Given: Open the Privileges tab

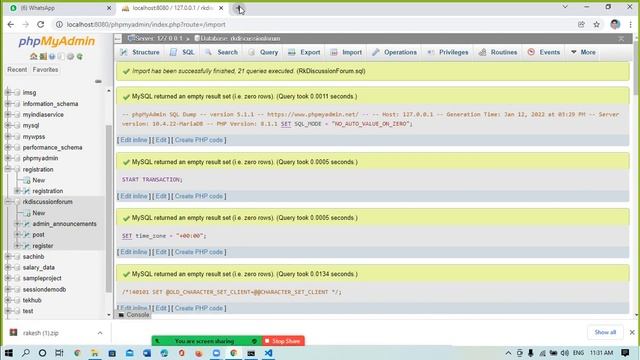Looking at the screenshot, I should (x=448, y=52).
